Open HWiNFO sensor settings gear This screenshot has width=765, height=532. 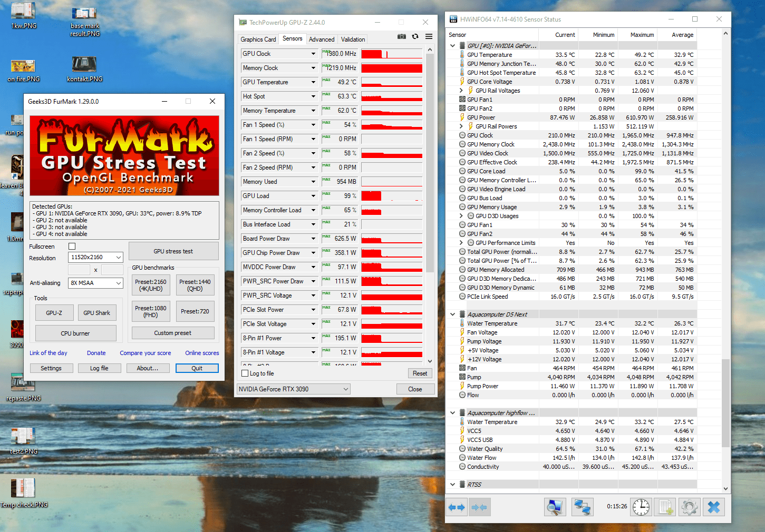pyautogui.click(x=689, y=507)
